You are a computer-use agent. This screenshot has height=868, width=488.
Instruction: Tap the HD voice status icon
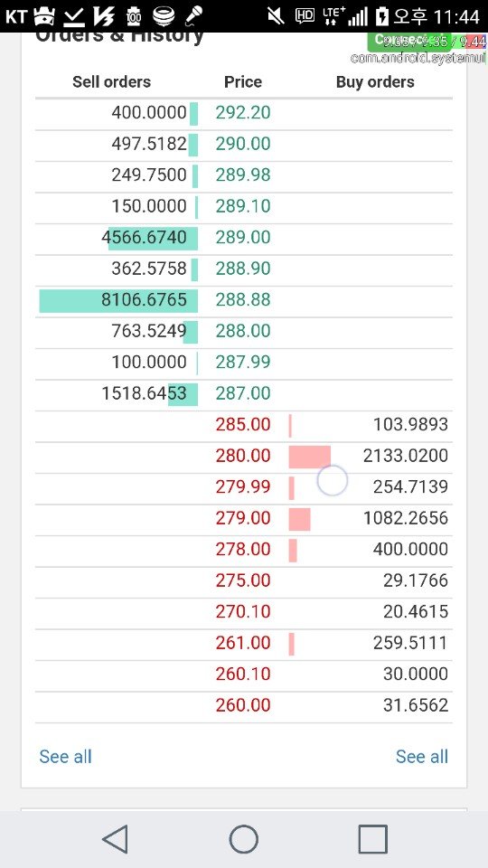coord(305,15)
